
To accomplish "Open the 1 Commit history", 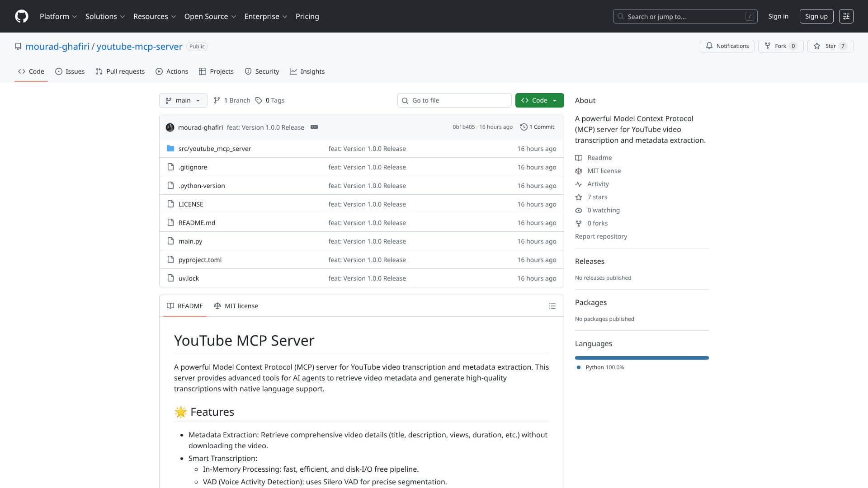I will click(x=537, y=127).
